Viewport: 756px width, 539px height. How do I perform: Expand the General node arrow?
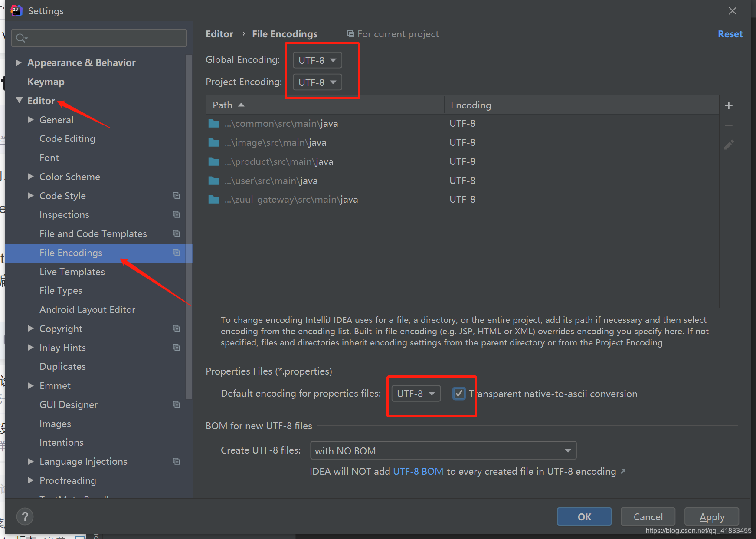(x=31, y=119)
